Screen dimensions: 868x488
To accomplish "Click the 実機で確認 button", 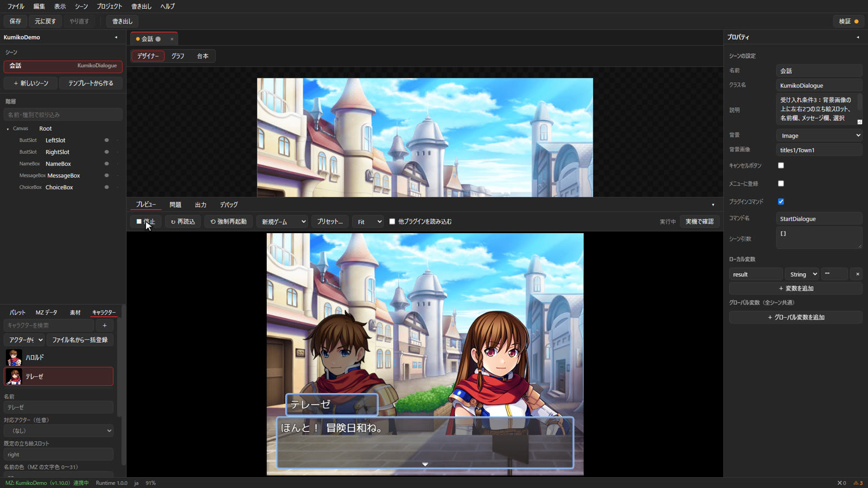I will [699, 222].
